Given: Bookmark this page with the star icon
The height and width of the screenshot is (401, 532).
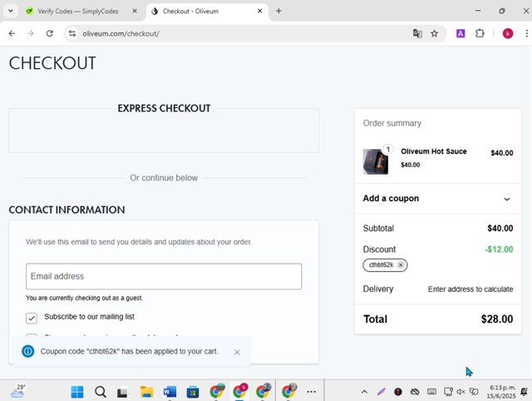Looking at the screenshot, I should [434, 33].
